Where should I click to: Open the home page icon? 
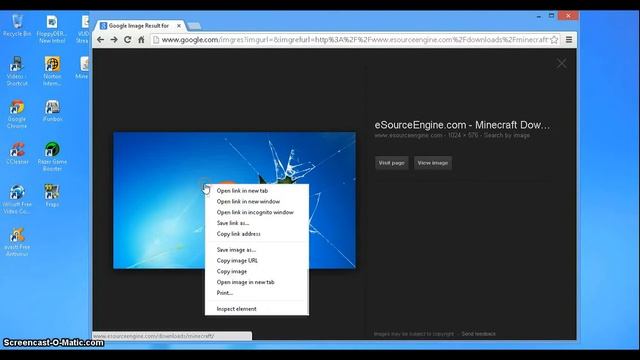pyautogui.click(x=141, y=40)
